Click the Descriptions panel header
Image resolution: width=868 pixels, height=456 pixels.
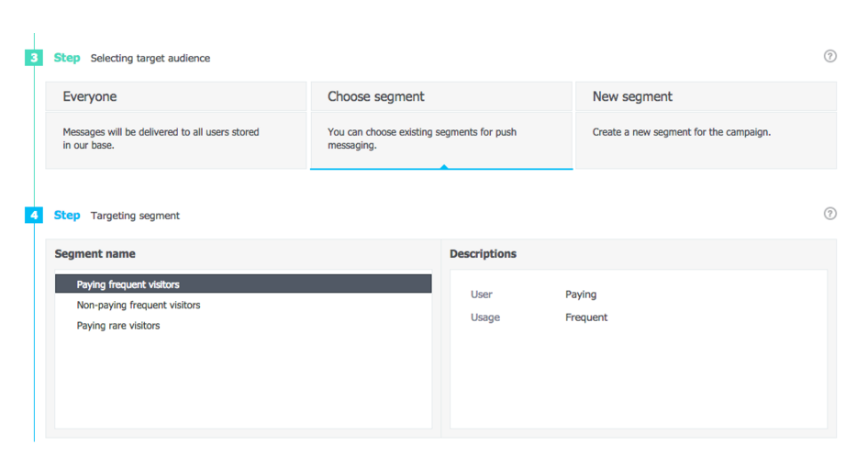(483, 253)
